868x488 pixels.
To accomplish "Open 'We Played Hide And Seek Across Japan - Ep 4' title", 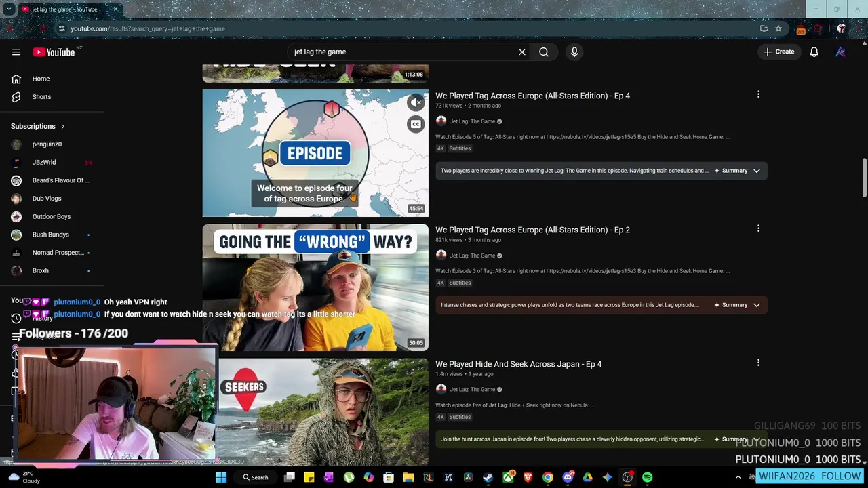I will [518, 364].
